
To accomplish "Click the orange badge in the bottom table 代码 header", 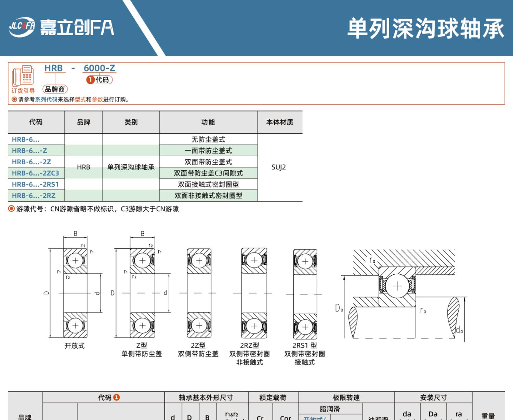I will click(116, 397).
